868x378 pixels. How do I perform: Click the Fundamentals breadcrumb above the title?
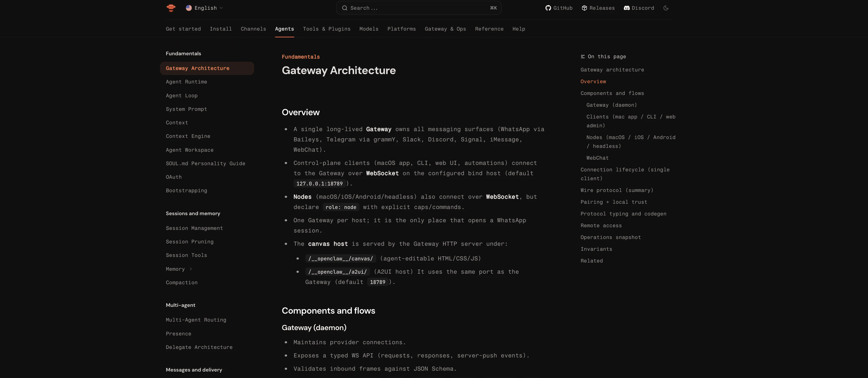coord(301,57)
